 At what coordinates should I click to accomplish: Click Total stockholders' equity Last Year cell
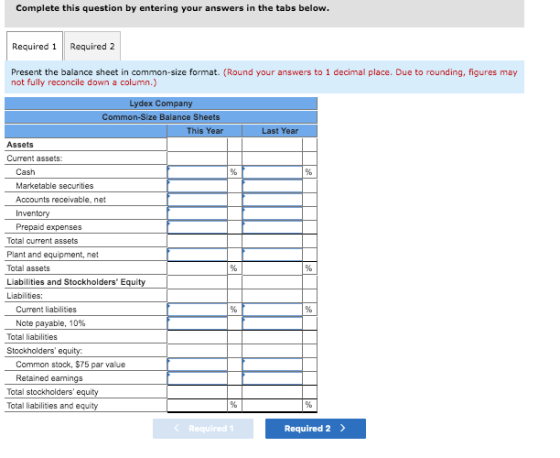tap(272, 392)
